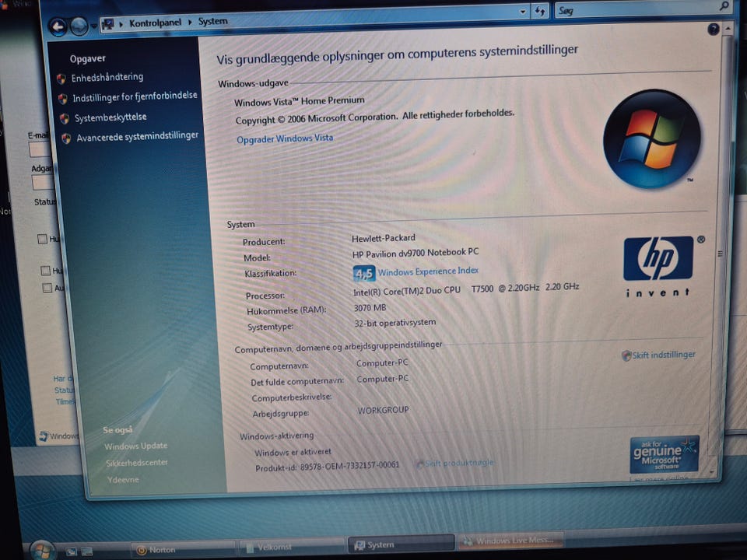Click Windows Vista Home Premium edition text
This screenshot has width=747, height=560.
299,101
